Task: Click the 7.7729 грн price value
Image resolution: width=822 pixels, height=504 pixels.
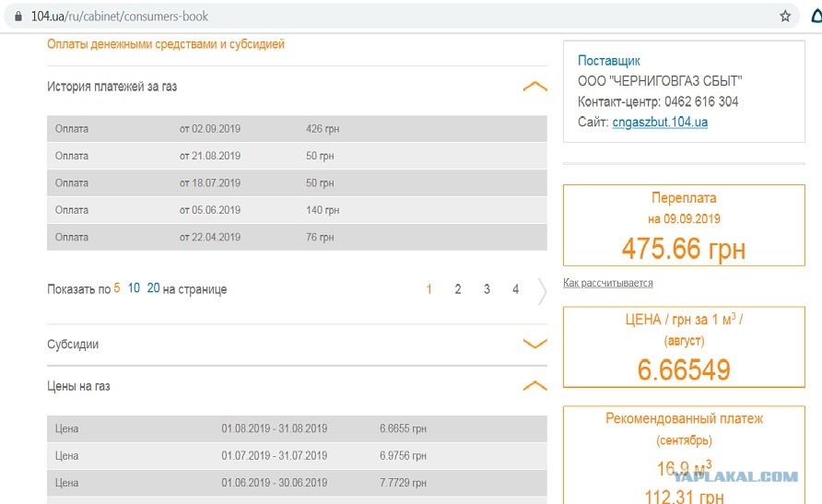Action: point(403,483)
